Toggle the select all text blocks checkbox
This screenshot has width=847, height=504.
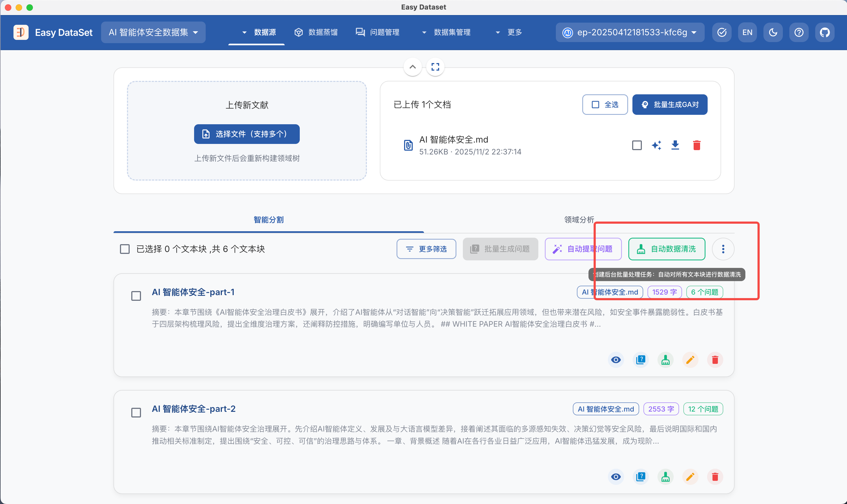tap(125, 249)
